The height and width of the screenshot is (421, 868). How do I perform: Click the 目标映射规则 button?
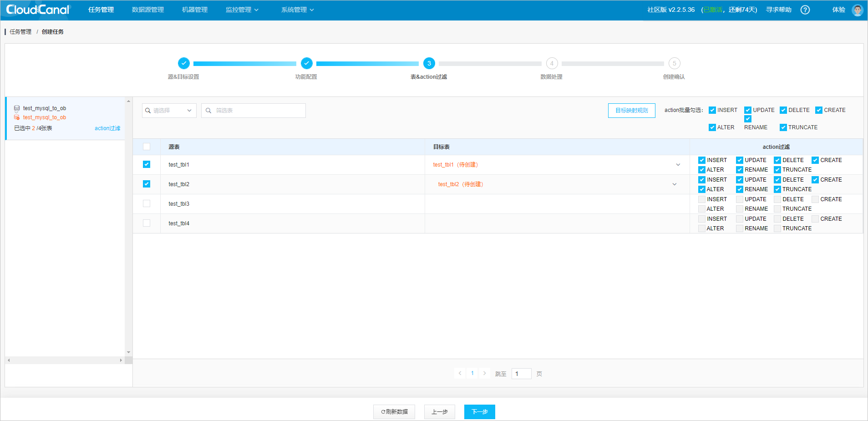pos(631,110)
